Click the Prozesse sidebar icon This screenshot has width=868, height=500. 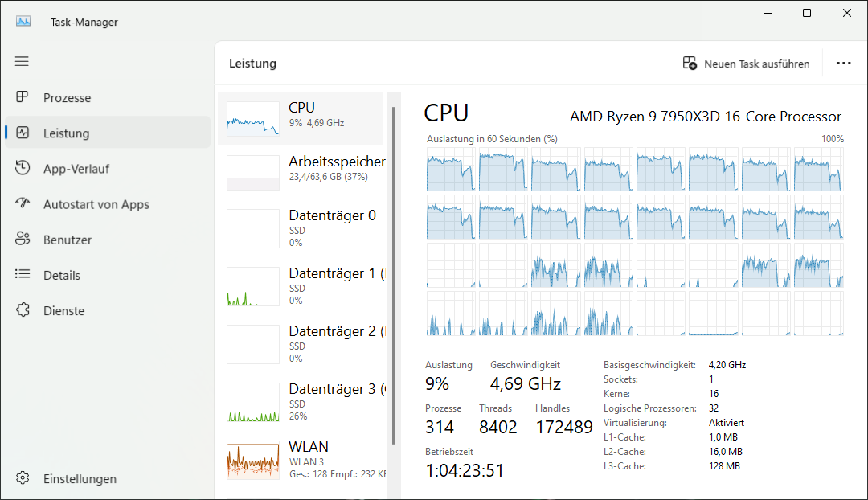tap(23, 97)
